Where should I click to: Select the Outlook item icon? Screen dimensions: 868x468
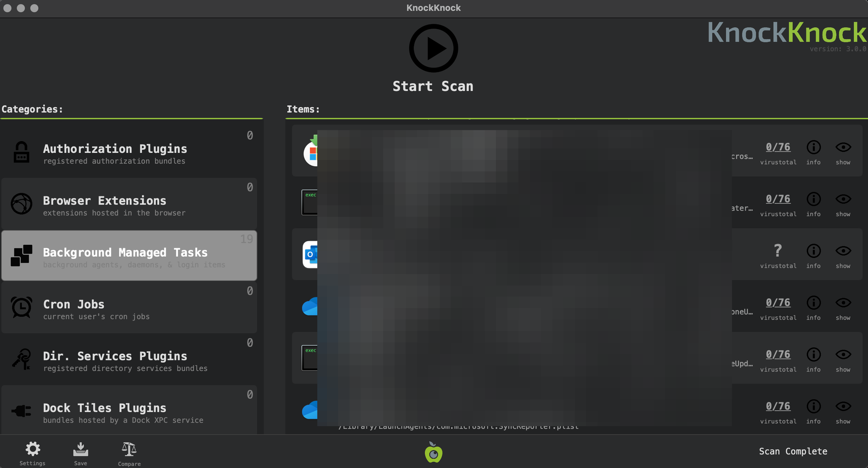(x=310, y=254)
